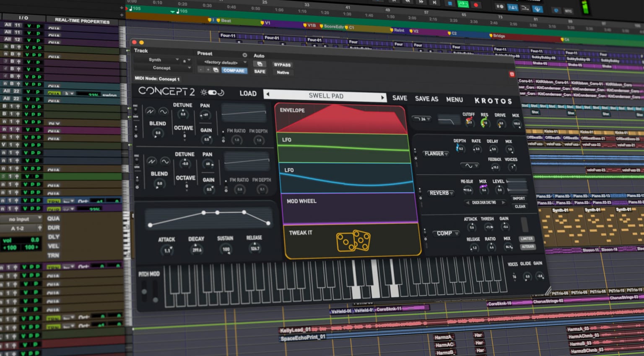
Task: Click the Auto automation enable icon above Safe
Action: pyautogui.click(x=260, y=64)
